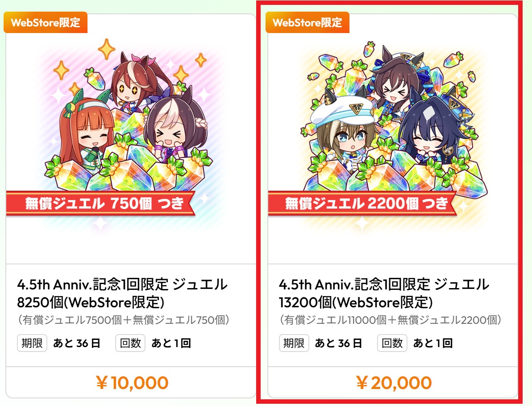Screen dimensions: 532x406
Task: Click the 期限 tag on the 8250 pack
Action: 32,343
